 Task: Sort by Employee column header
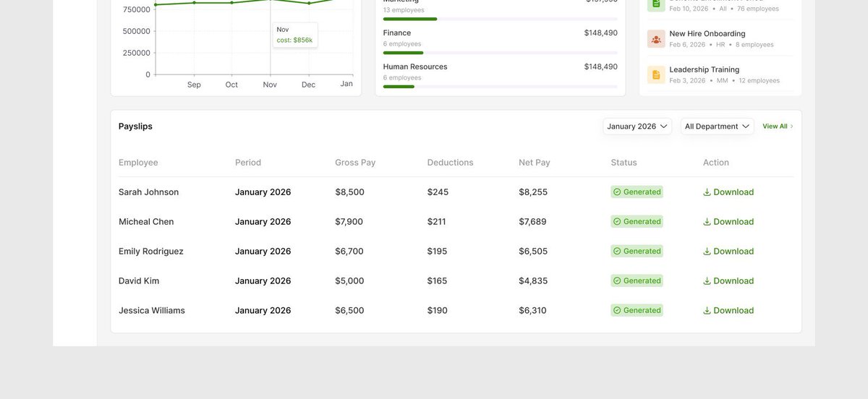[x=138, y=163]
